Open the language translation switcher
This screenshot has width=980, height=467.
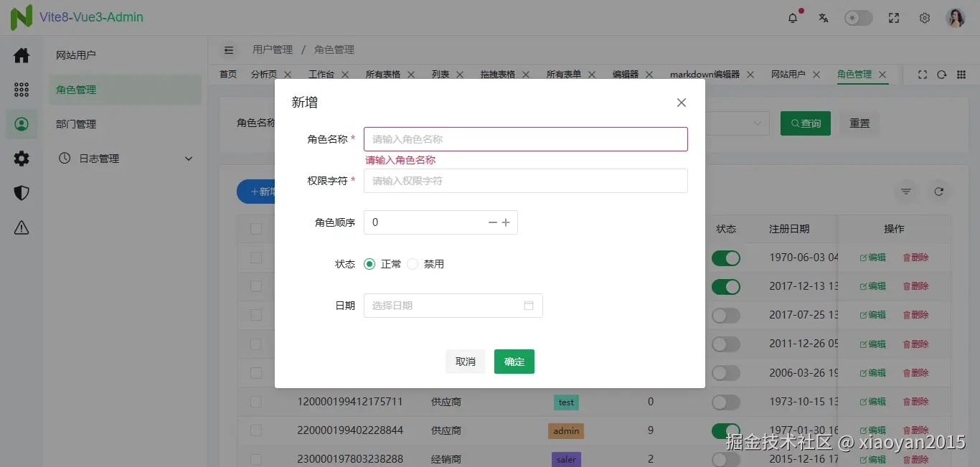click(824, 18)
